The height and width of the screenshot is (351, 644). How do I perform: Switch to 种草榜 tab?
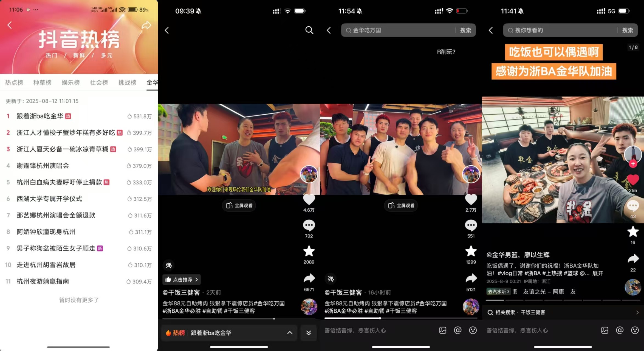click(42, 83)
